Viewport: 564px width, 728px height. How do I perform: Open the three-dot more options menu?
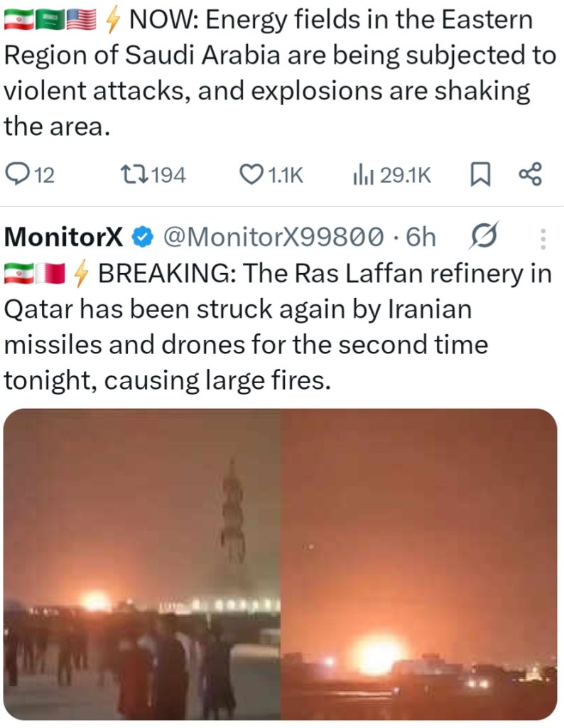542,238
